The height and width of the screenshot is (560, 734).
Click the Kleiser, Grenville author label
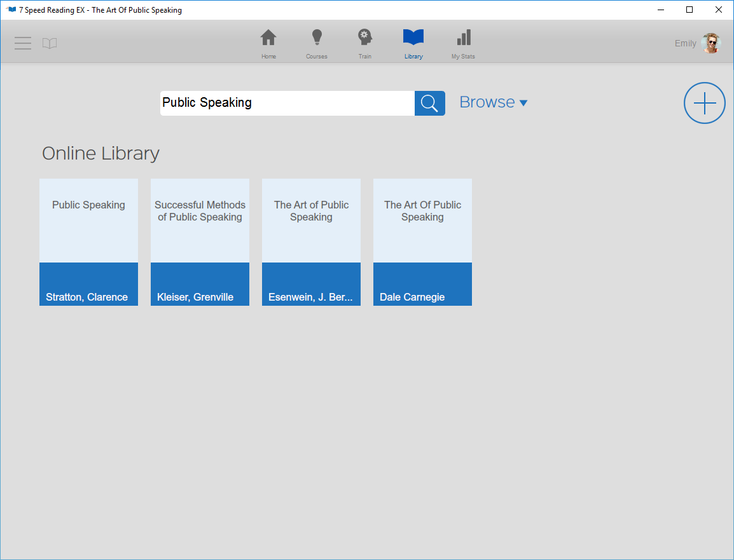(195, 297)
